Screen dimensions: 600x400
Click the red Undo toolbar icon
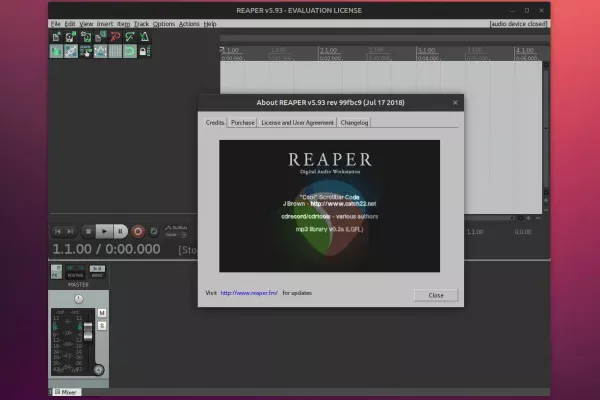click(x=115, y=37)
